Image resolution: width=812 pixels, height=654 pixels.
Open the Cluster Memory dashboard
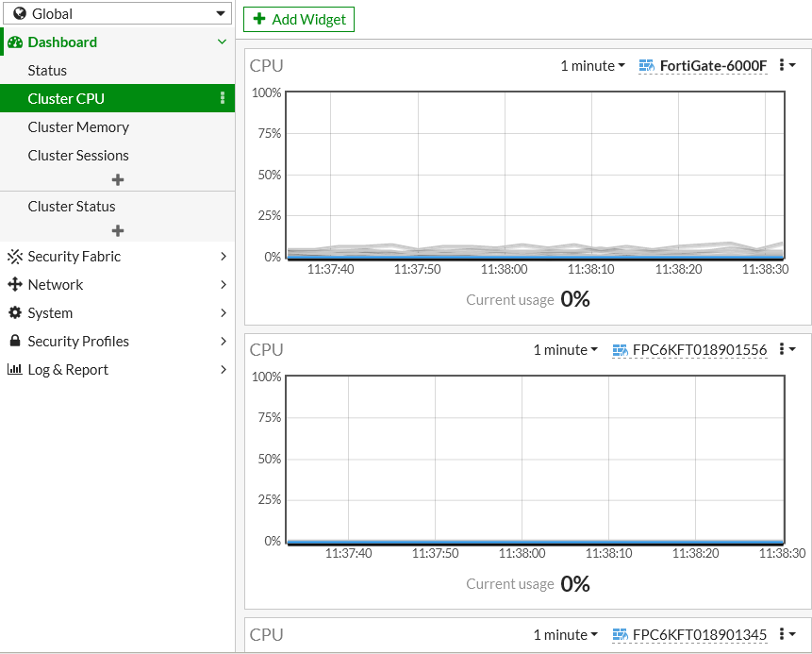(x=78, y=127)
